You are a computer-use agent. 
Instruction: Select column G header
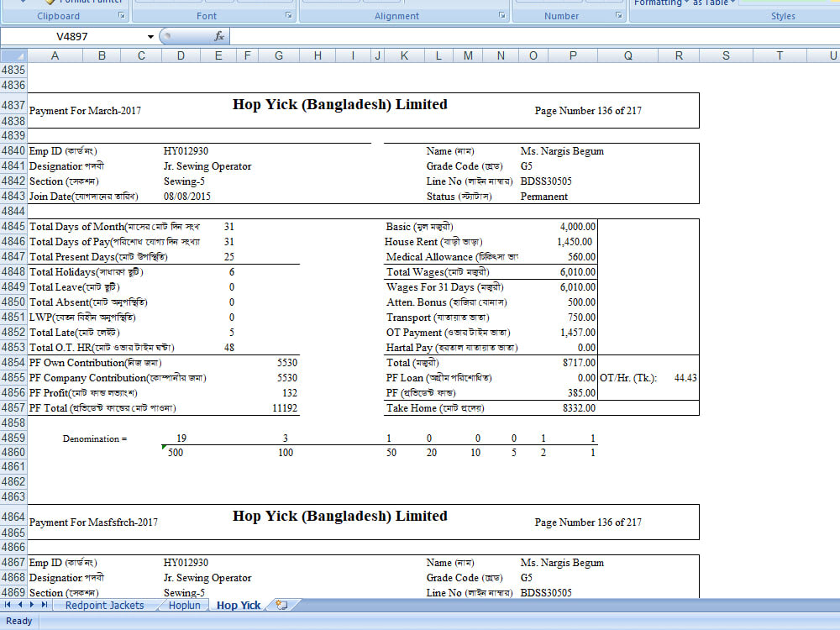point(279,55)
